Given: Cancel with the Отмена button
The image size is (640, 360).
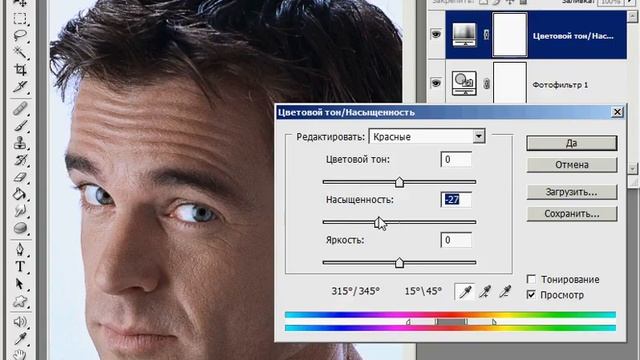Looking at the screenshot, I should point(571,165).
